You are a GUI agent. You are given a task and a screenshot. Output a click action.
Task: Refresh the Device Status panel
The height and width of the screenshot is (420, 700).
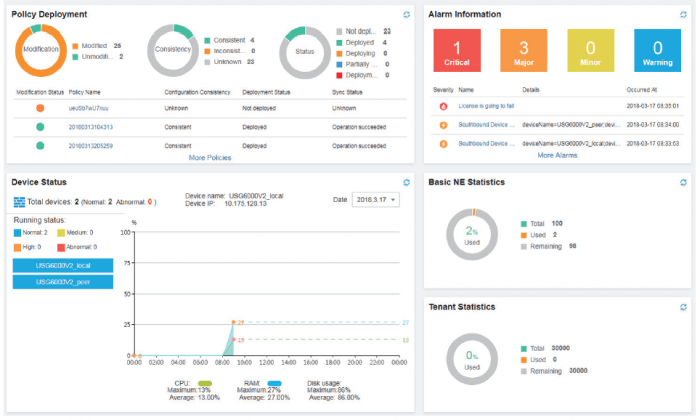tap(405, 182)
